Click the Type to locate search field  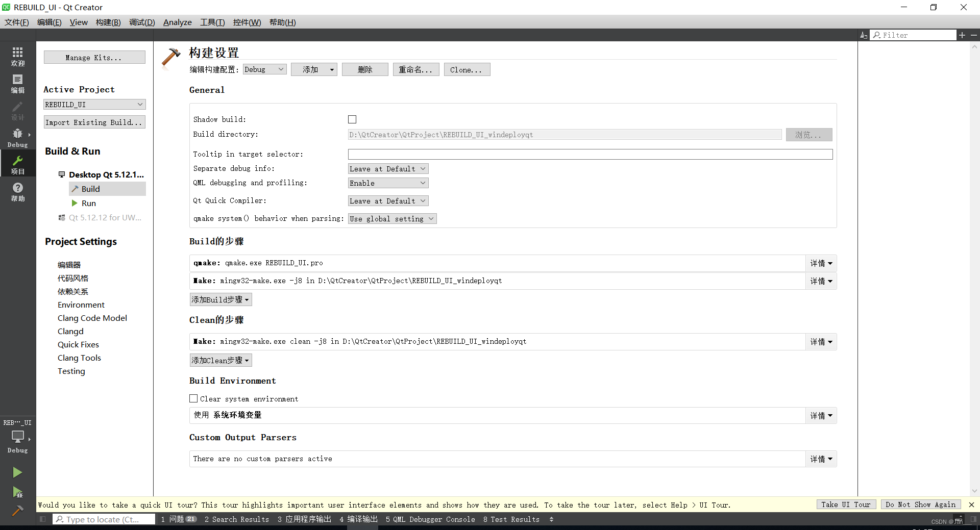(104, 519)
